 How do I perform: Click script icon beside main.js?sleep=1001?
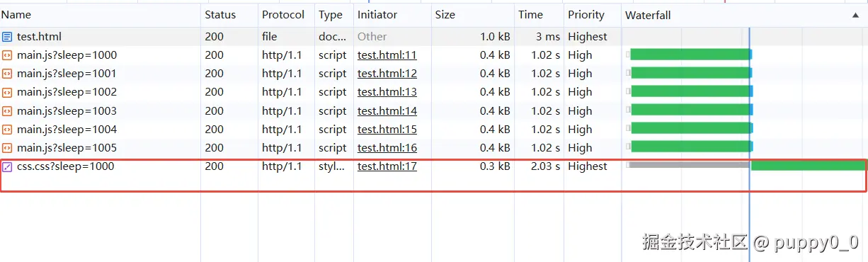coord(7,74)
